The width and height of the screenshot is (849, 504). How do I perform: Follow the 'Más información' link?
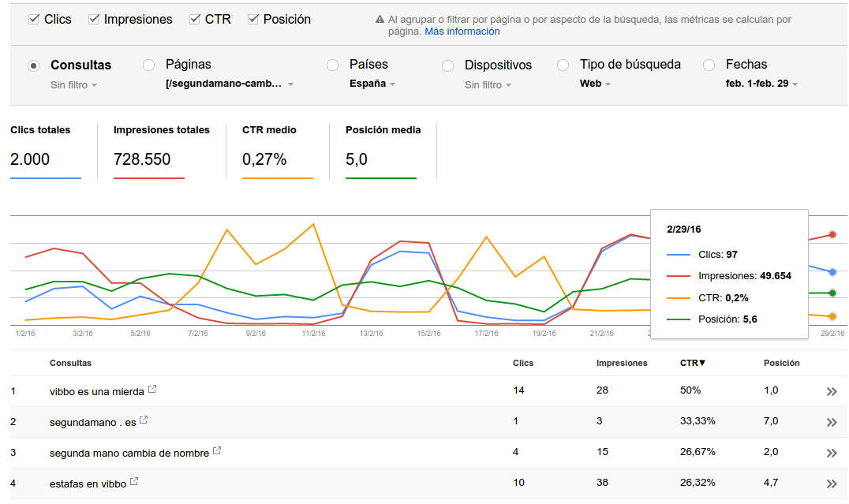pyautogui.click(x=462, y=32)
